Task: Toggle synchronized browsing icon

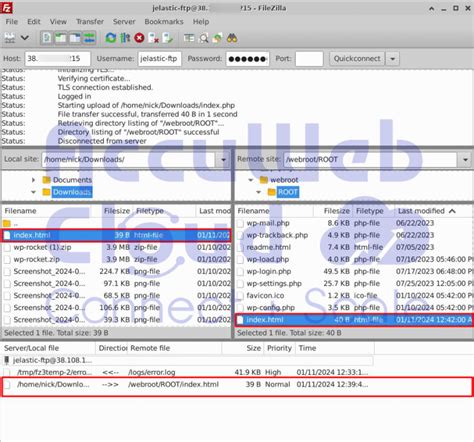Action: 218,38
